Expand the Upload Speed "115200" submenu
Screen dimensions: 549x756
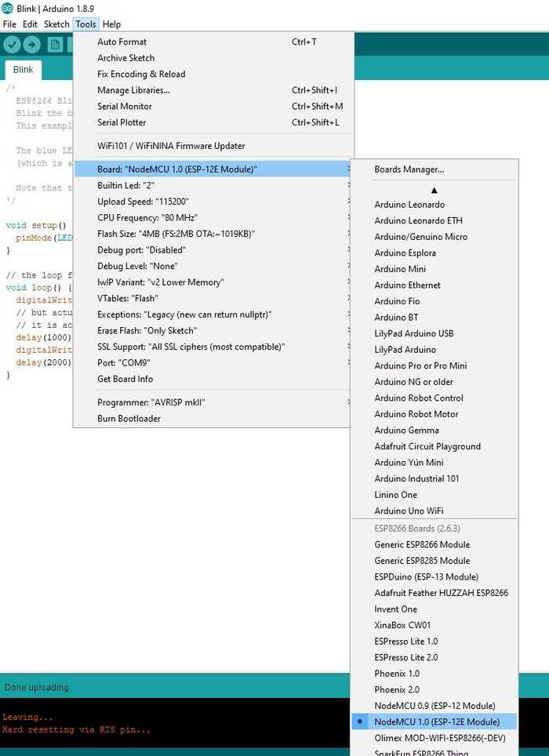pyautogui.click(x=213, y=202)
